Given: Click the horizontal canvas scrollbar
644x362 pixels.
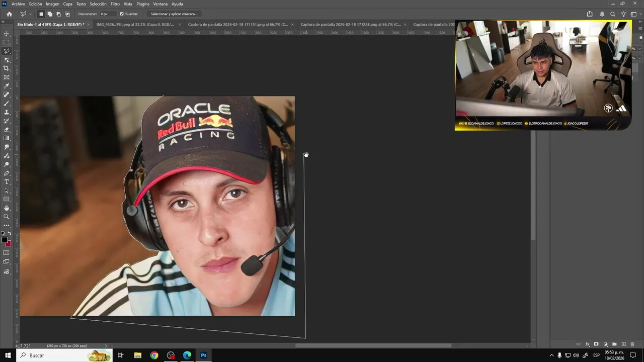Looking at the screenshot, I should click(x=373, y=345).
